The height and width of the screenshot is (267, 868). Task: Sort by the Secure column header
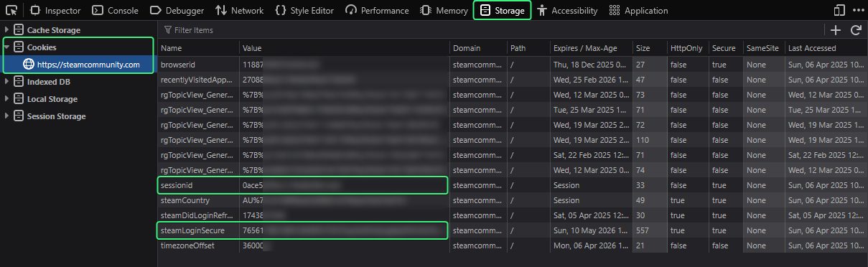point(726,48)
